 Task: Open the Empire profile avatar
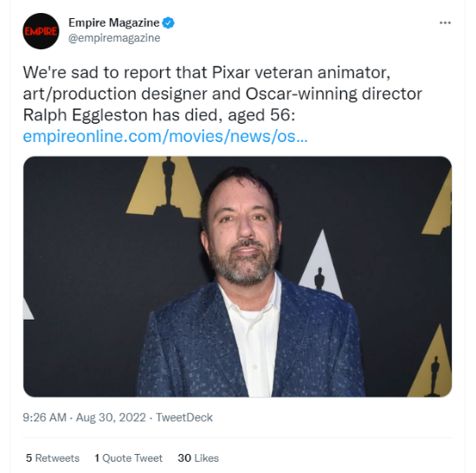pyautogui.click(x=41, y=31)
